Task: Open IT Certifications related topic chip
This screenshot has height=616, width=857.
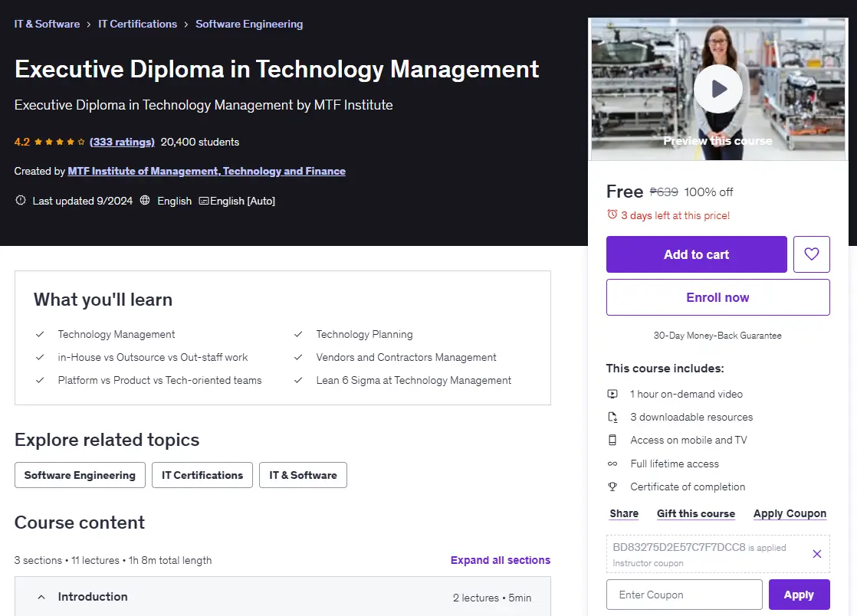Action: point(202,475)
